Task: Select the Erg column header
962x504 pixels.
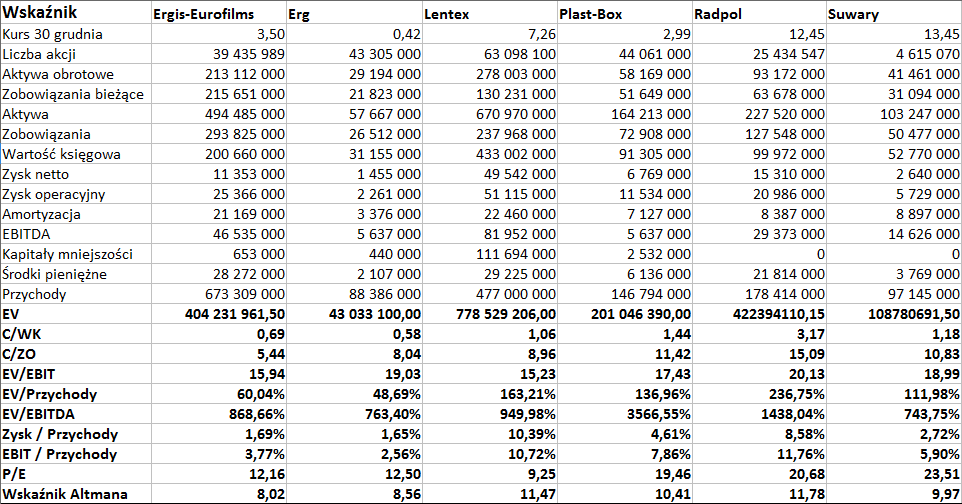Action: click(x=355, y=12)
